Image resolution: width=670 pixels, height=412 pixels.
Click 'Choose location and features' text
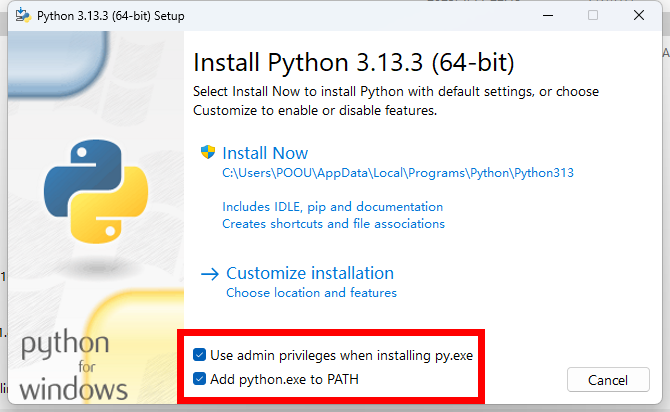point(311,293)
